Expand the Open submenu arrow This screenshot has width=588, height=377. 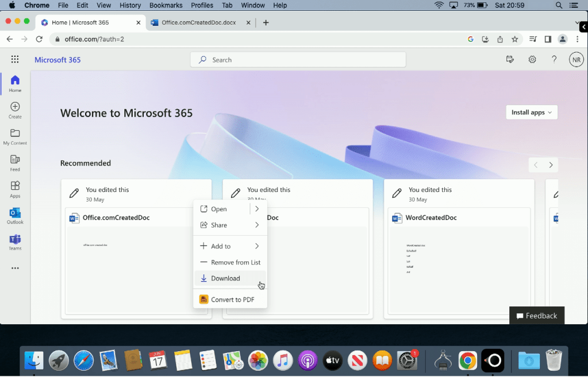pyautogui.click(x=257, y=209)
